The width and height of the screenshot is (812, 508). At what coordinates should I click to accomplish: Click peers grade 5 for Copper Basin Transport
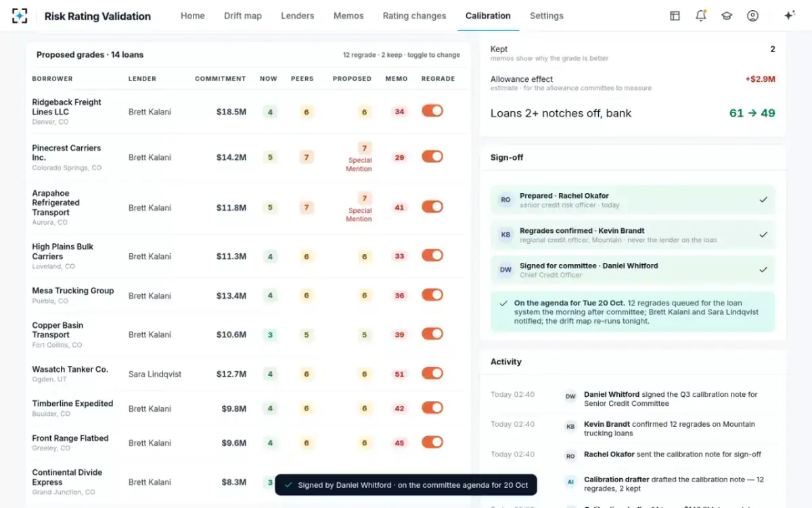point(307,335)
